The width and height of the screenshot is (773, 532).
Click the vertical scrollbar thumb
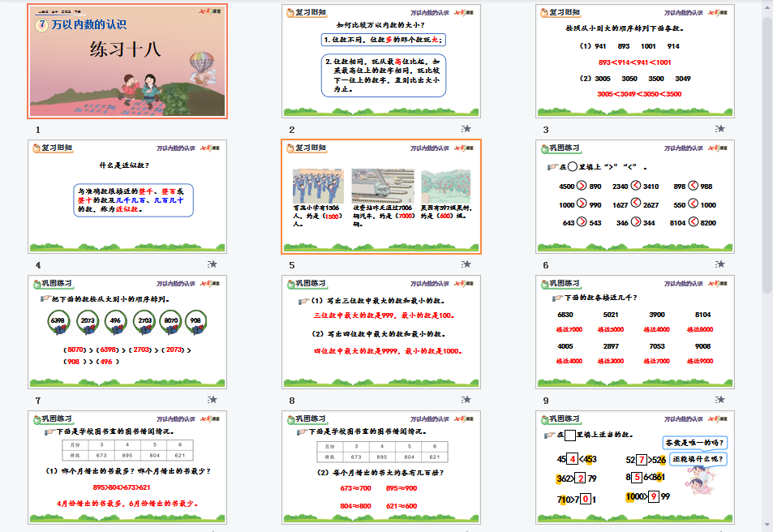(767, 156)
